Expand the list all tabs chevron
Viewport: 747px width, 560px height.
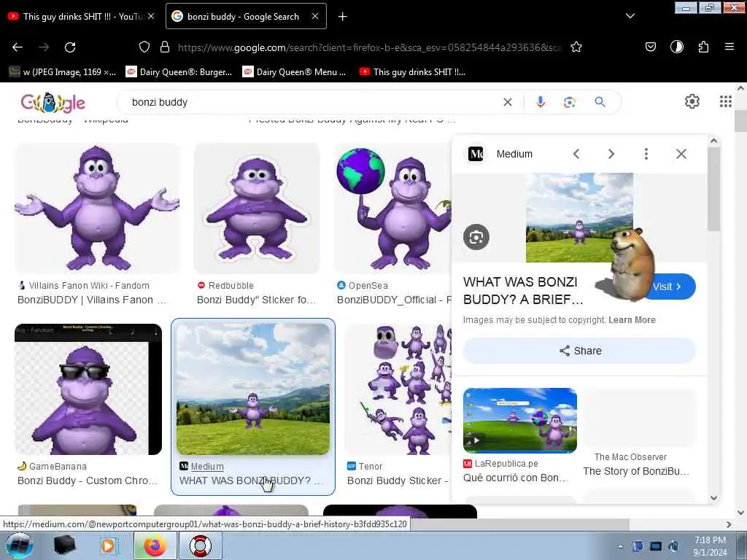pyautogui.click(x=630, y=16)
